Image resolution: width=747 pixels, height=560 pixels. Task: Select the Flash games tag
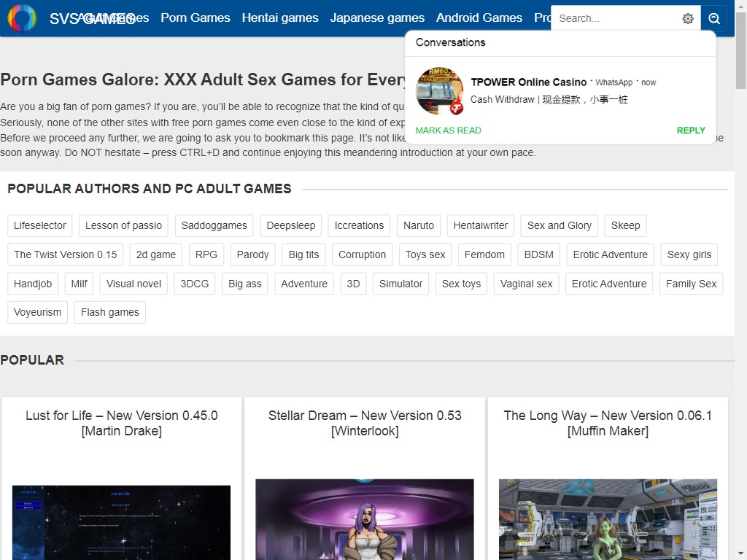point(110,312)
